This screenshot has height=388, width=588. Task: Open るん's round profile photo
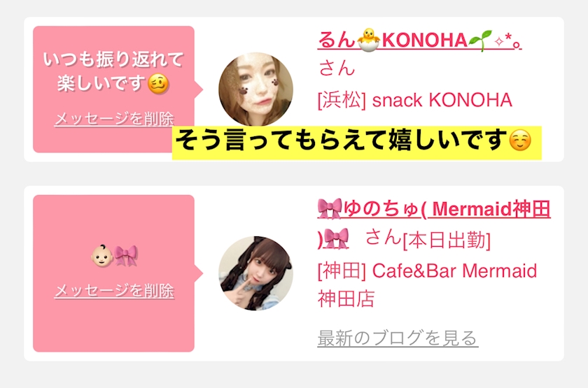255,89
